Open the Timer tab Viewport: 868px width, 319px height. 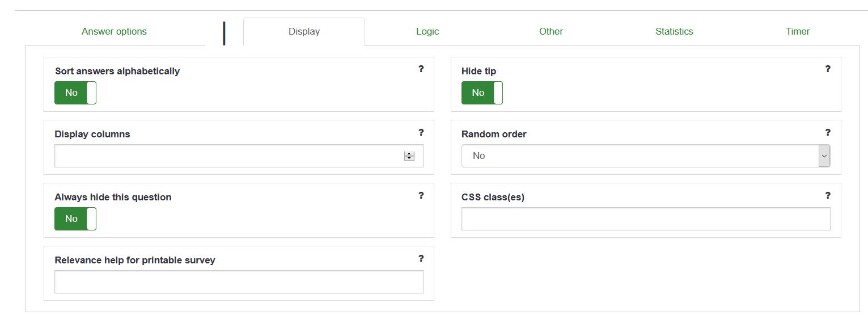[797, 32]
